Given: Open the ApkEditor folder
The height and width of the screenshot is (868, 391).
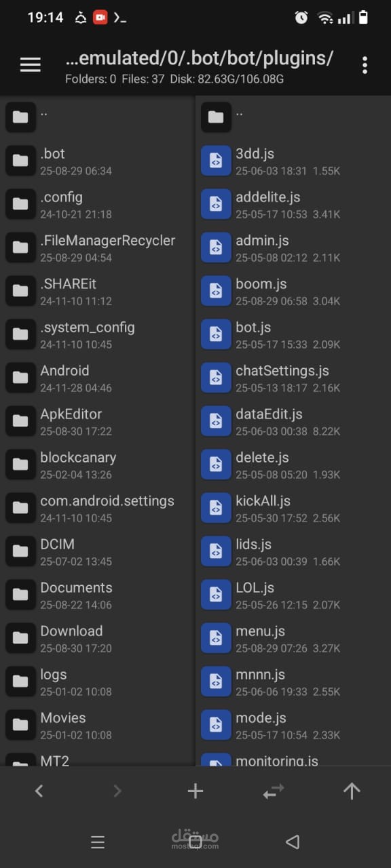Looking at the screenshot, I should tap(98, 421).
